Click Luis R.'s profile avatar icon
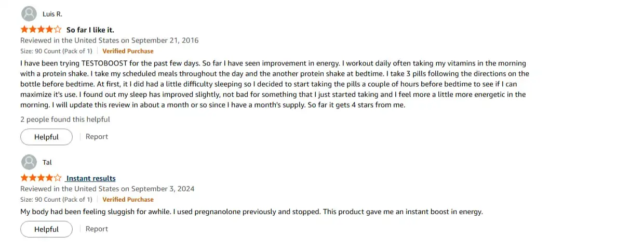Image resolution: width=644 pixels, height=248 pixels. 30,14
